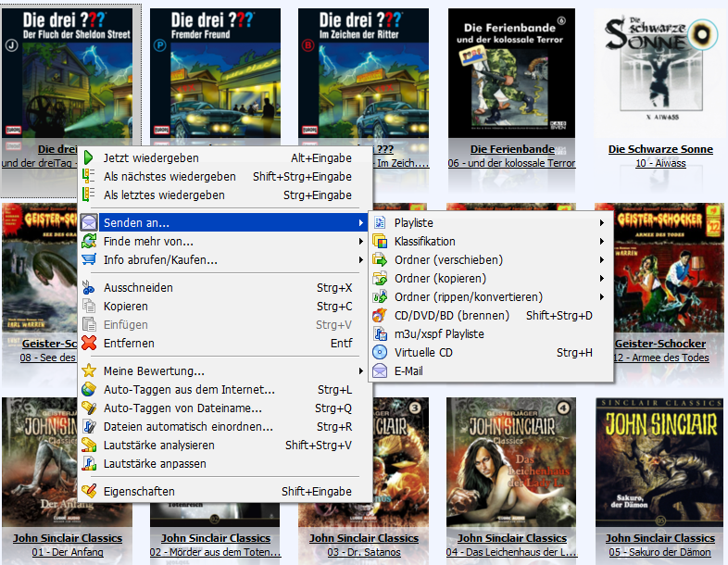Expand the Finde mehr von submenu arrow
728x565 pixels.
(x=360, y=242)
